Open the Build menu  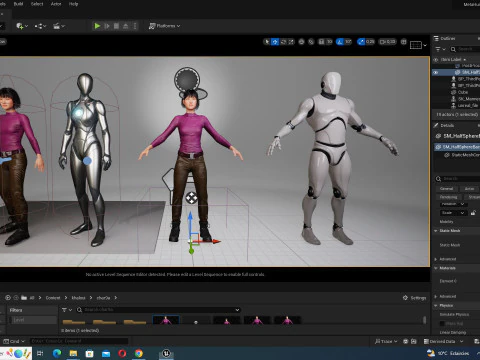click(x=18, y=4)
